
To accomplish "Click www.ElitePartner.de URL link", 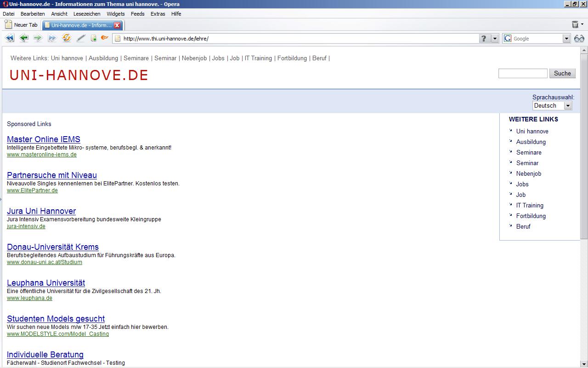I will (32, 190).
